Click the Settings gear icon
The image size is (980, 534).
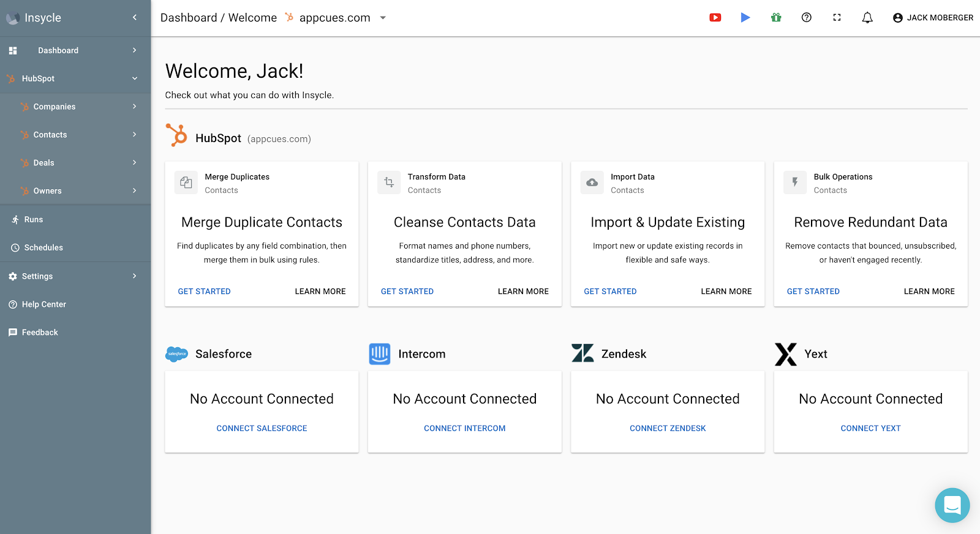point(13,276)
